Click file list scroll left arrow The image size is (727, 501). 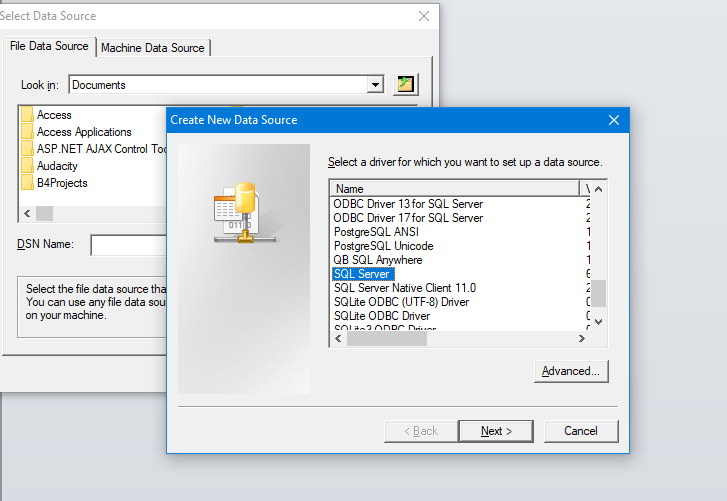[27, 214]
